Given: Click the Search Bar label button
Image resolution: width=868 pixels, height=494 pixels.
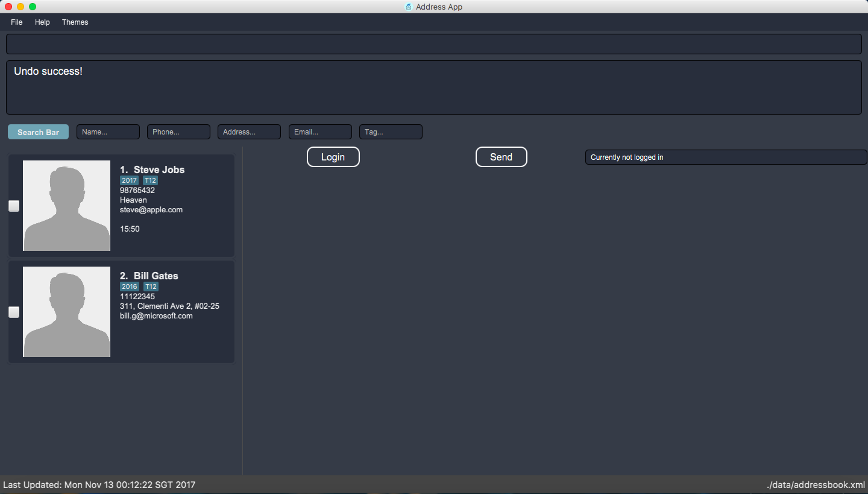Looking at the screenshot, I should (x=38, y=132).
